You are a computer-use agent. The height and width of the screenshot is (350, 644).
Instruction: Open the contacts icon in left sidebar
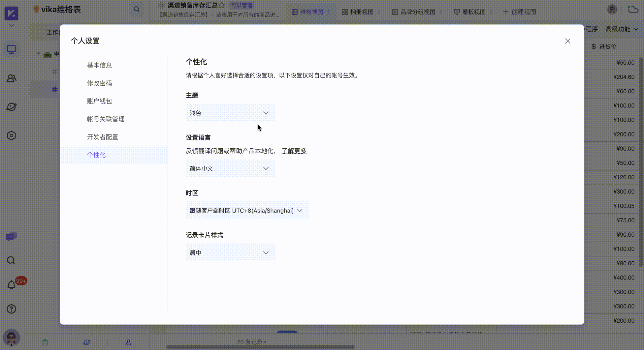[11, 78]
